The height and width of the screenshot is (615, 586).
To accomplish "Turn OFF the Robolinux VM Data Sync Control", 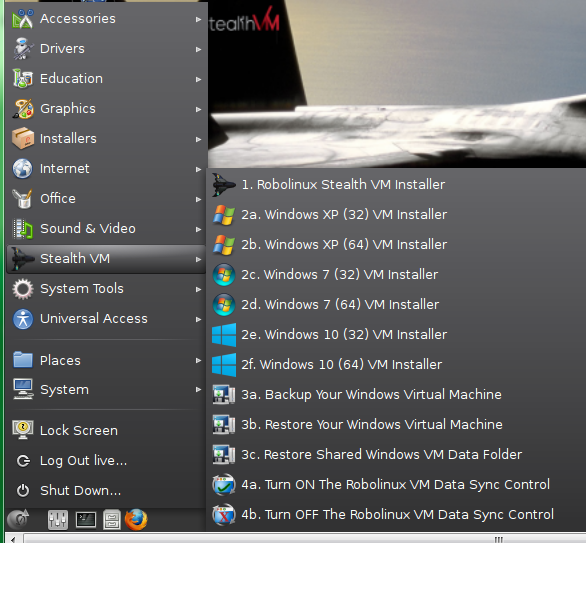I will pos(396,515).
